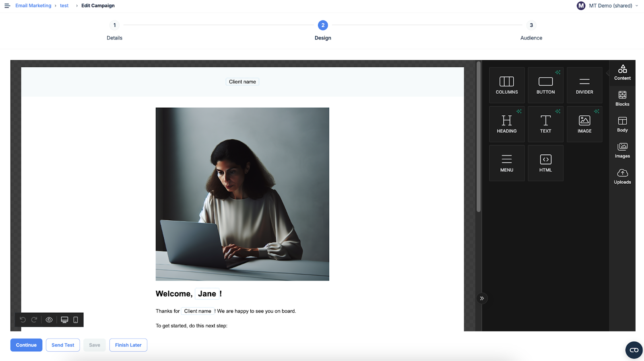Open the hamburger navigation menu
The image size is (644, 361).
pyautogui.click(x=7, y=6)
